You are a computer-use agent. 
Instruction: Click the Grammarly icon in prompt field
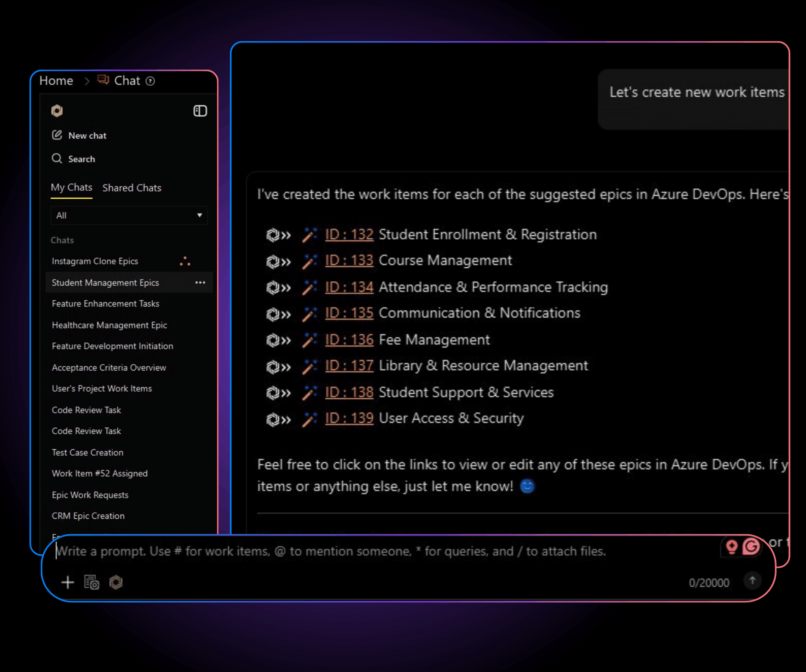[x=751, y=546]
